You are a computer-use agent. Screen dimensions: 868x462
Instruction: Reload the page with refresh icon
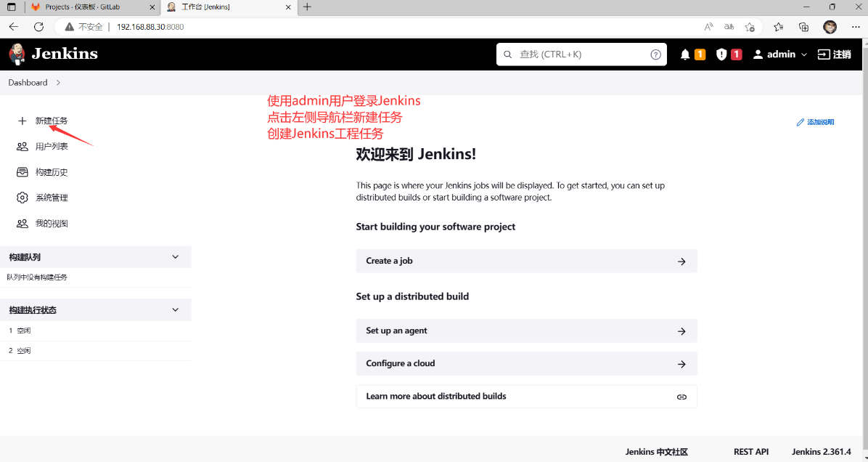click(38, 27)
